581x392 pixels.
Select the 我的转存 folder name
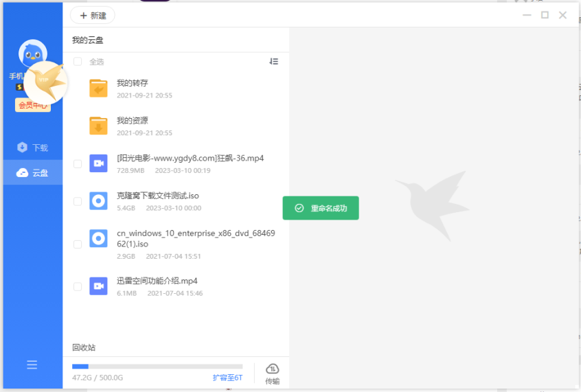(133, 83)
